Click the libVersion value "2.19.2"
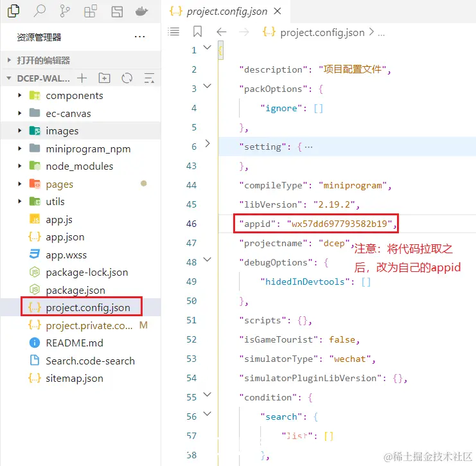Screen dimensions: 476x466 pos(334,204)
